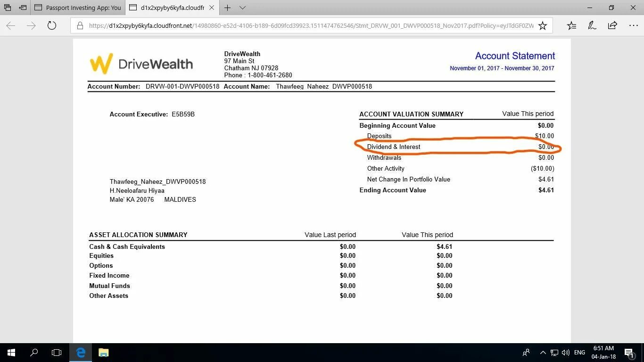Show hidden system tray icons
This screenshot has width=644, height=362.
pos(543,353)
